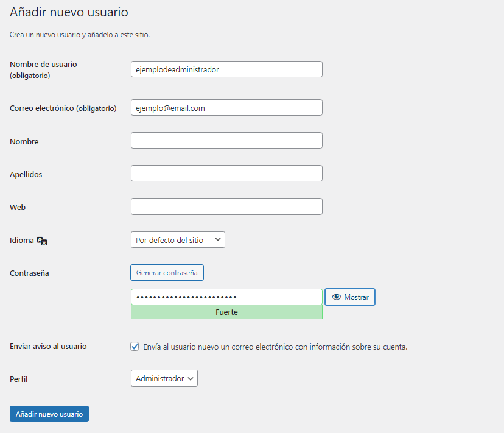Click the Generar contraseña button
The image size is (504, 433).
[167, 272]
